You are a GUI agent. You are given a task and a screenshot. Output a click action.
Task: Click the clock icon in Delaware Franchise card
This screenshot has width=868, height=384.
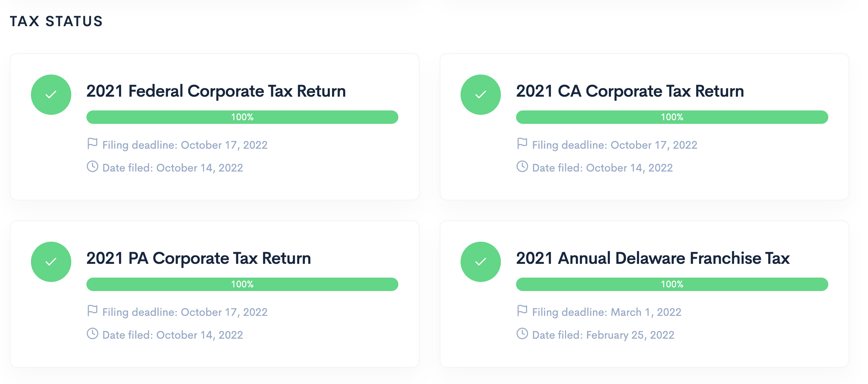522,334
